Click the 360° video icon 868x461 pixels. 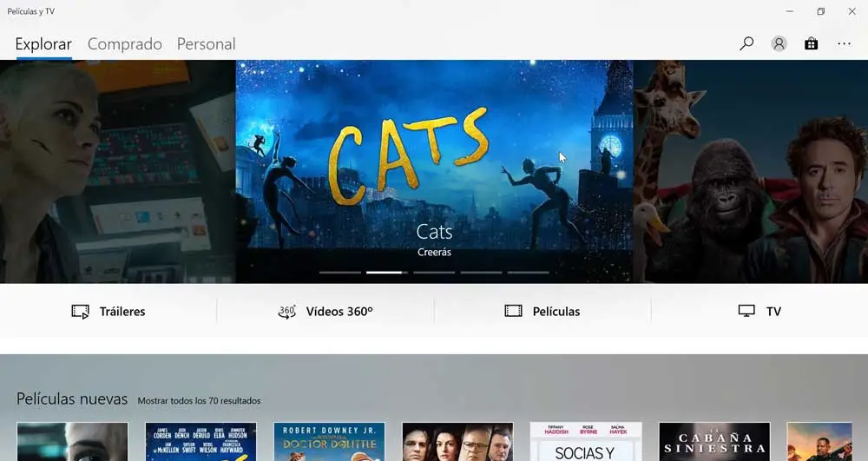pyautogui.click(x=286, y=312)
